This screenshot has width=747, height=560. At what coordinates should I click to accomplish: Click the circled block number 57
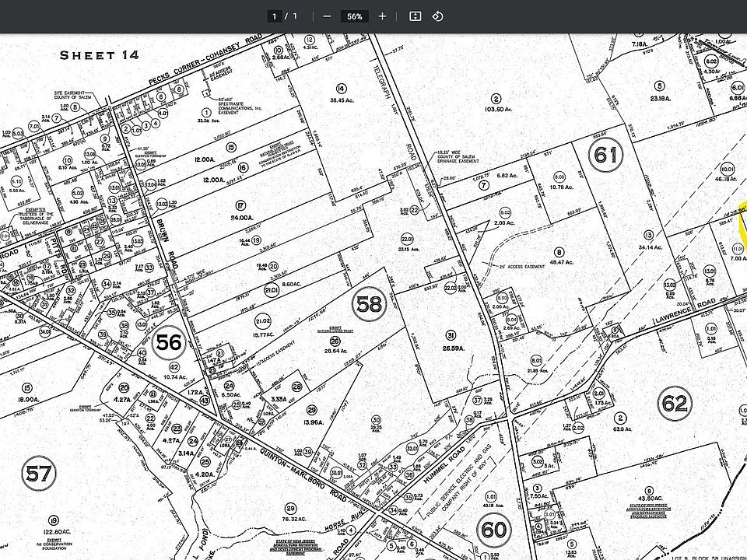tap(37, 473)
